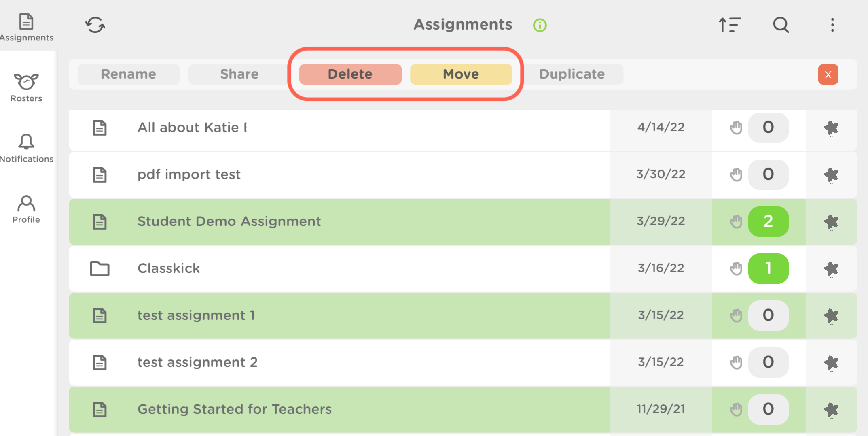Open the Classkick folder icon
This screenshot has width=868, height=436.
pos(100,268)
